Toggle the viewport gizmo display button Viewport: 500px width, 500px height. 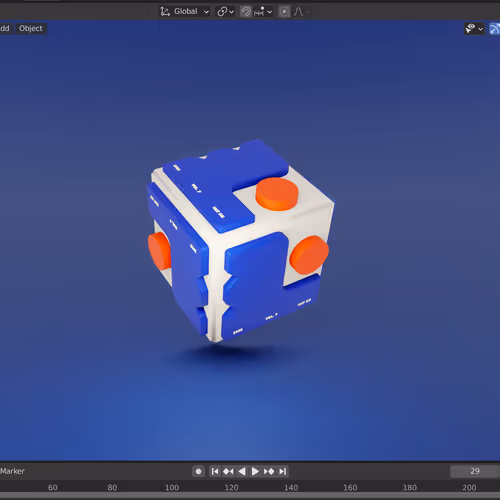coord(494,29)
